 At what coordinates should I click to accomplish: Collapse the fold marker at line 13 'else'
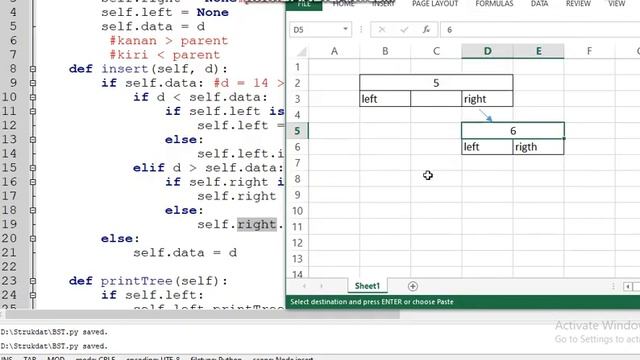33,140
